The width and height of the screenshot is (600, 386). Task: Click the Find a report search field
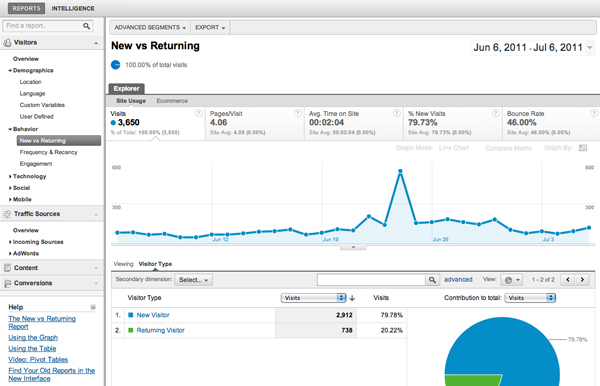coord(43,26)
